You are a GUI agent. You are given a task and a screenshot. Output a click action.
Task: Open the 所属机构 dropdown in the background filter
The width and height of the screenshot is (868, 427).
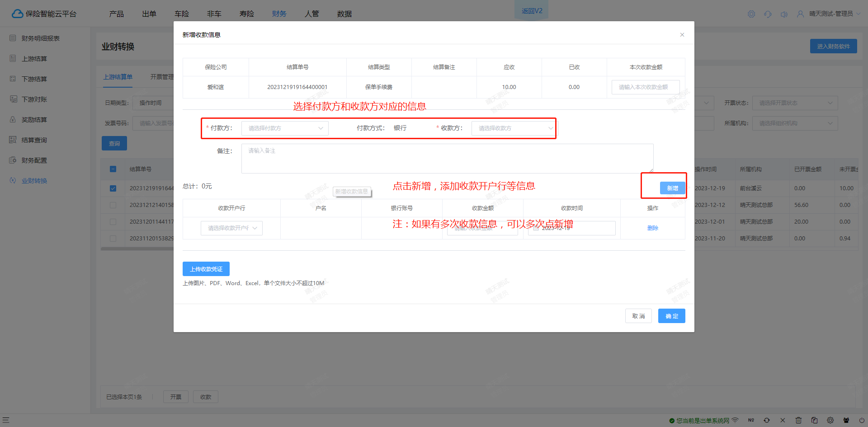click(x=795, y=123)
